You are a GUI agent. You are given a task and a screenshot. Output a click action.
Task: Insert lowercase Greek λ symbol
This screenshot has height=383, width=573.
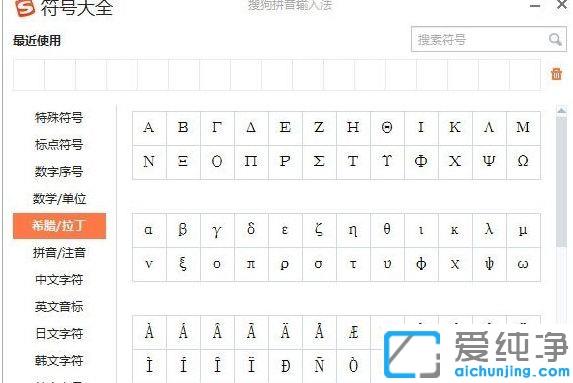coord(489,230)
